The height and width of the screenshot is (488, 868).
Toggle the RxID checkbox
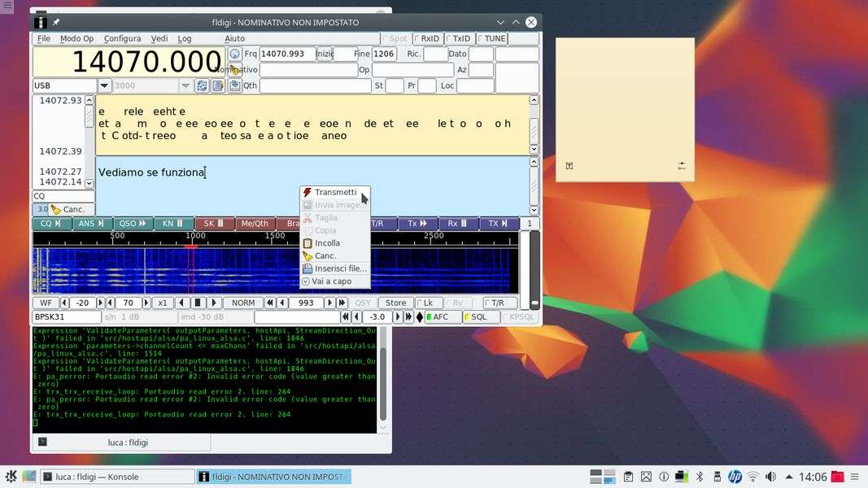[x=427, y=38]
